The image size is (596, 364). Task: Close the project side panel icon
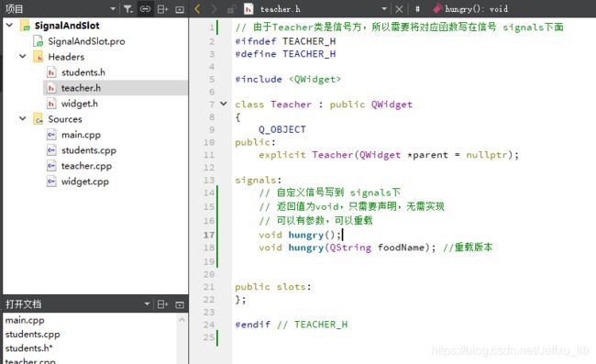(180, 9)
